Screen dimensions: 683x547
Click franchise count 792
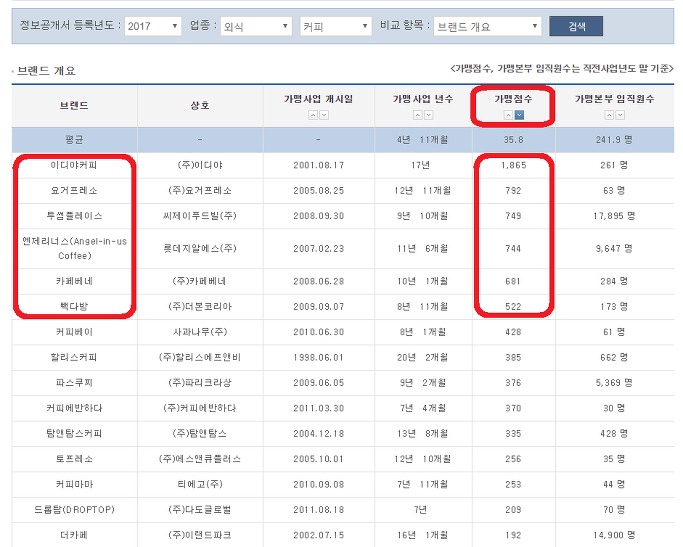(x=514, y=190)
